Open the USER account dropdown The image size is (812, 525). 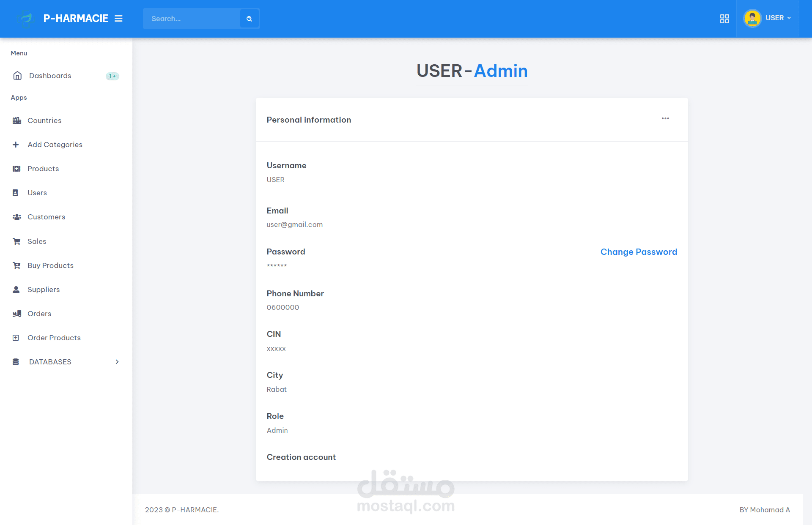[x=777, y=18]
